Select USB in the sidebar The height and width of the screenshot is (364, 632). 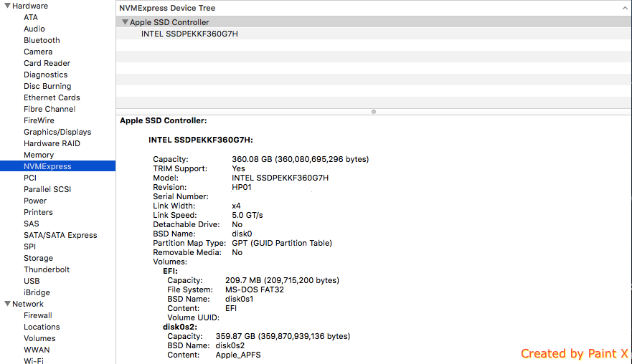32,281
